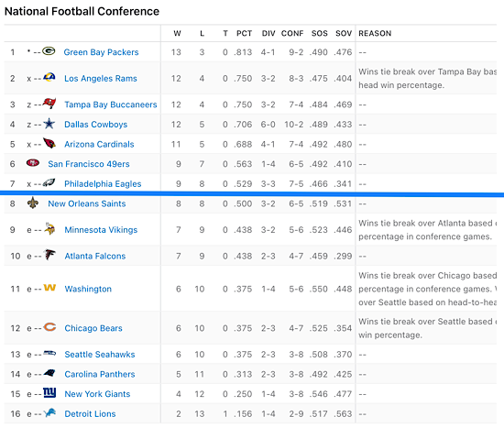Click the Green Bay Packers logo icon
504x428 pixels.
49,51
